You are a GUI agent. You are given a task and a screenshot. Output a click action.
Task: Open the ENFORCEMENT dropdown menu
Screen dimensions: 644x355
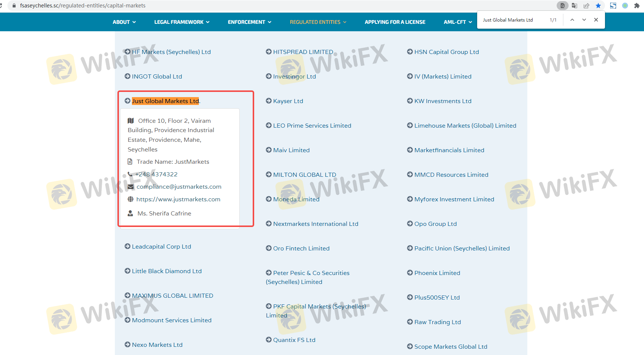click(x=249, y=22)
